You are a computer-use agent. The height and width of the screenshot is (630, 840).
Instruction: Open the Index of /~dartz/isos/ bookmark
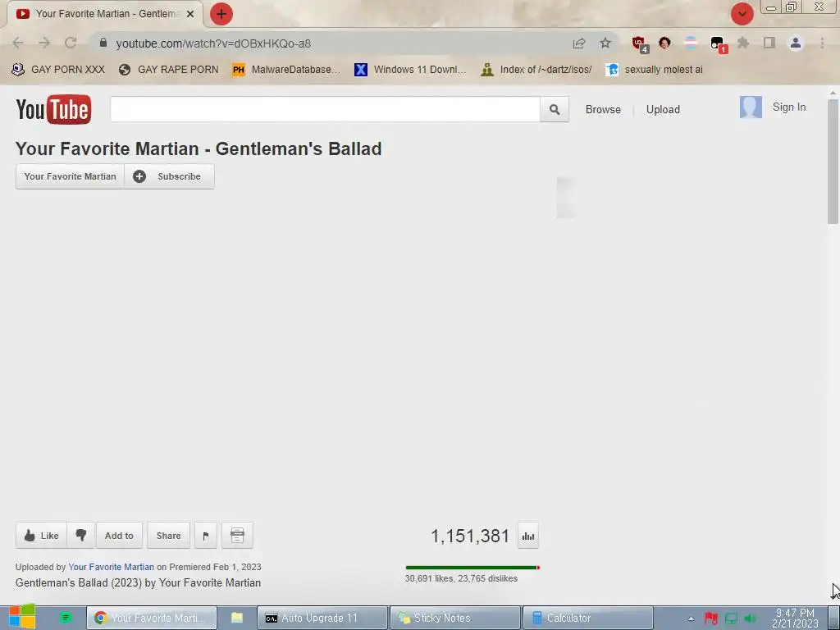(536, 69)
